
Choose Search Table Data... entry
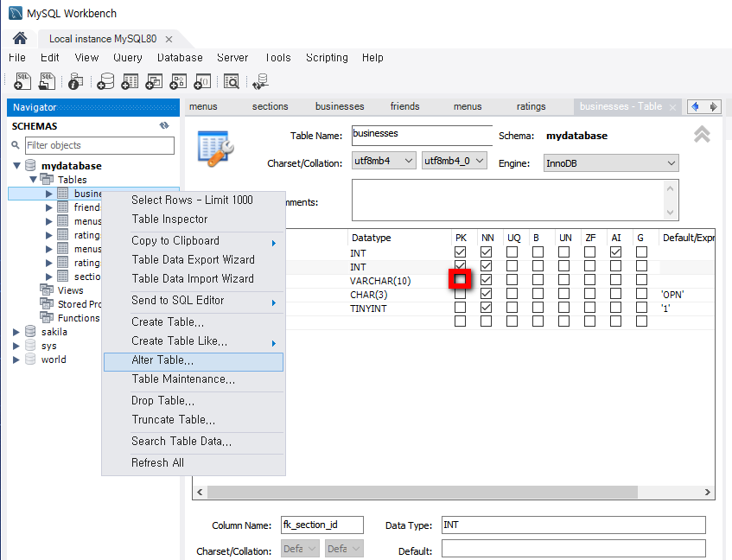[194, 442]
